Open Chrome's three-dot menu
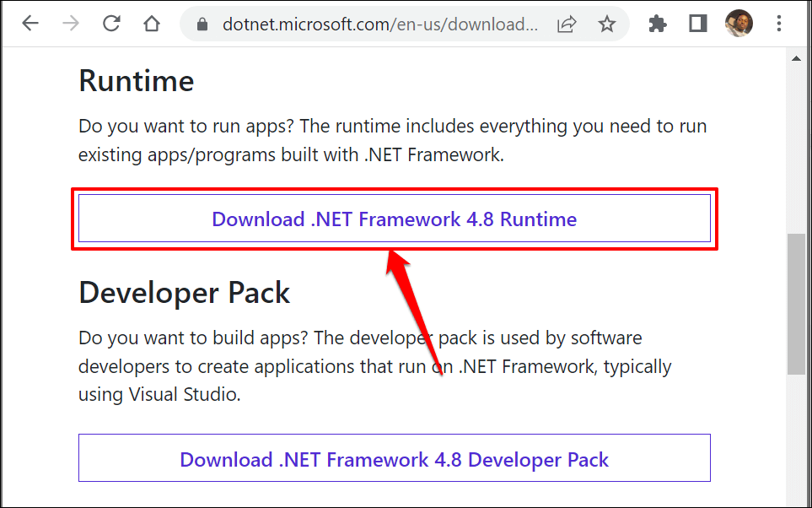 [780, 24]
